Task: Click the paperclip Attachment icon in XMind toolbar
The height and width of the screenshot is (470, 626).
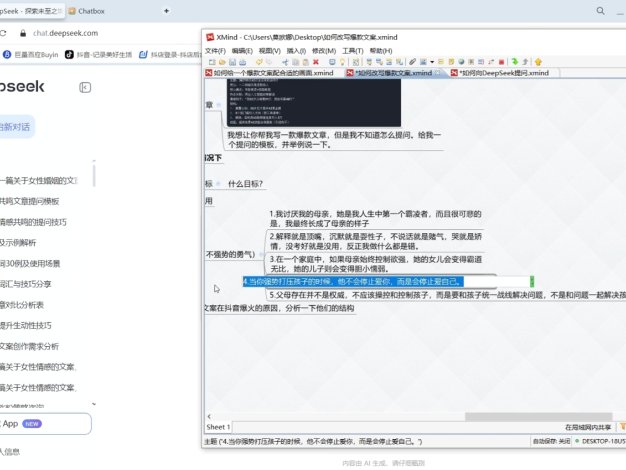Action: click(x=412, y=62)
